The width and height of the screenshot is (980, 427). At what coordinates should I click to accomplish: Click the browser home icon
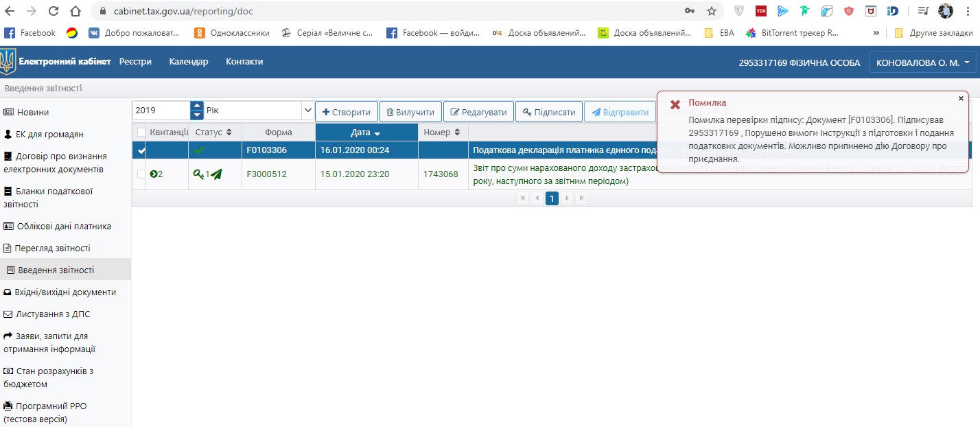coord(75,11)
